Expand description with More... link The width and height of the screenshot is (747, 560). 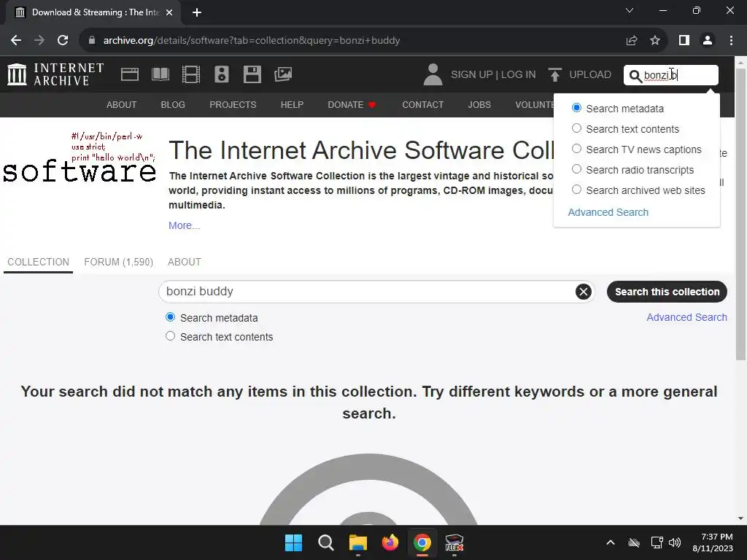185,225
